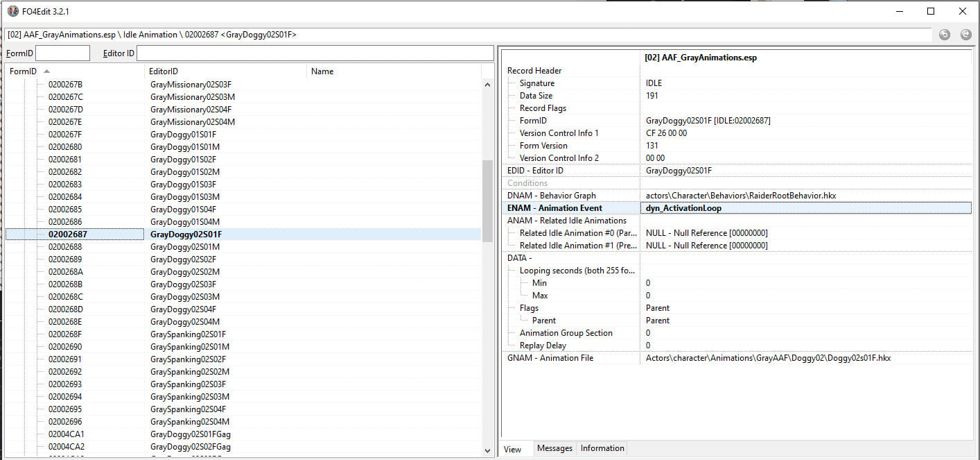Screen dimensions: 980x460
Task: Click the EDID - Editor ID row label
Action: coord(535,171)
